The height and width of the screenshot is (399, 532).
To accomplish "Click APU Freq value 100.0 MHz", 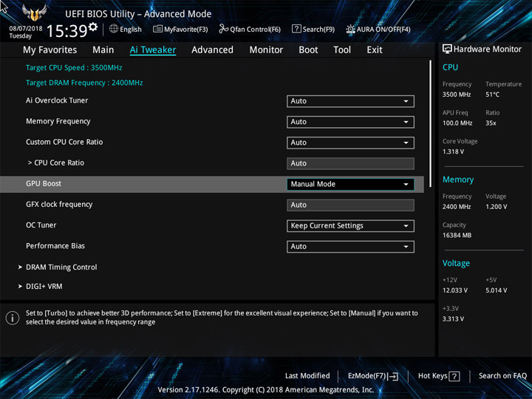I will point(457,123).
